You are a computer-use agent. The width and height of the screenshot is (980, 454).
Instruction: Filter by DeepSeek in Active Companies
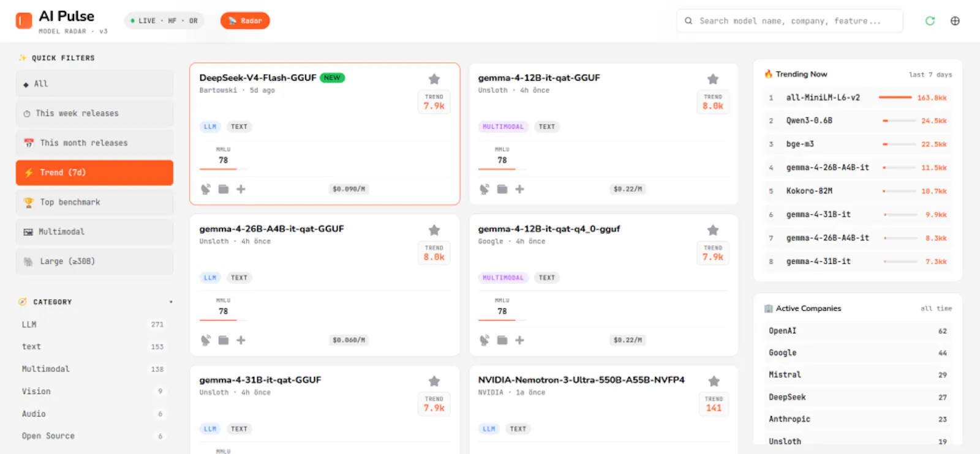tap(858, 397)
